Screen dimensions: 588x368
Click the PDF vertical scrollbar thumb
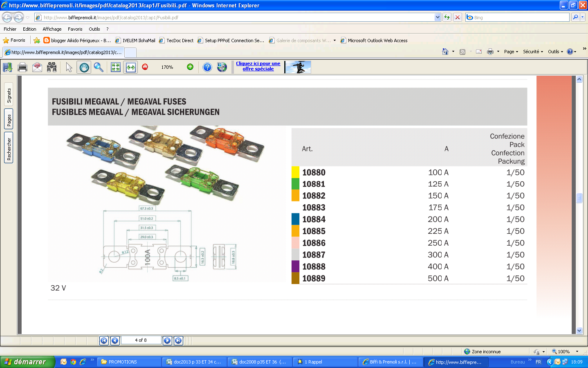579,198
